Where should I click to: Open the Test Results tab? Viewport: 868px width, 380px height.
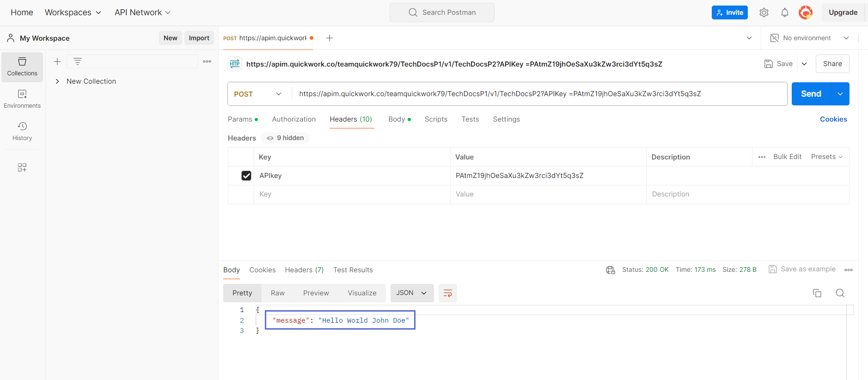(x=353, y=270)
